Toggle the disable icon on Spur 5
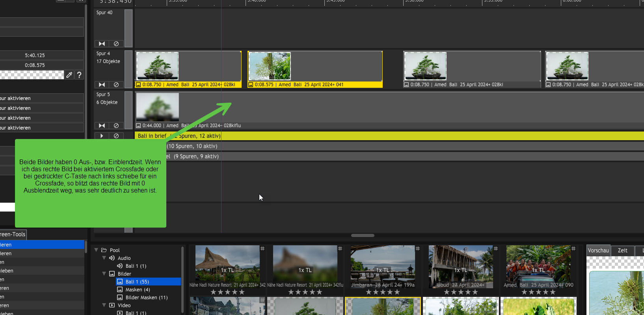644x315 pixels. pyautogui.click(x=116, y=126)
